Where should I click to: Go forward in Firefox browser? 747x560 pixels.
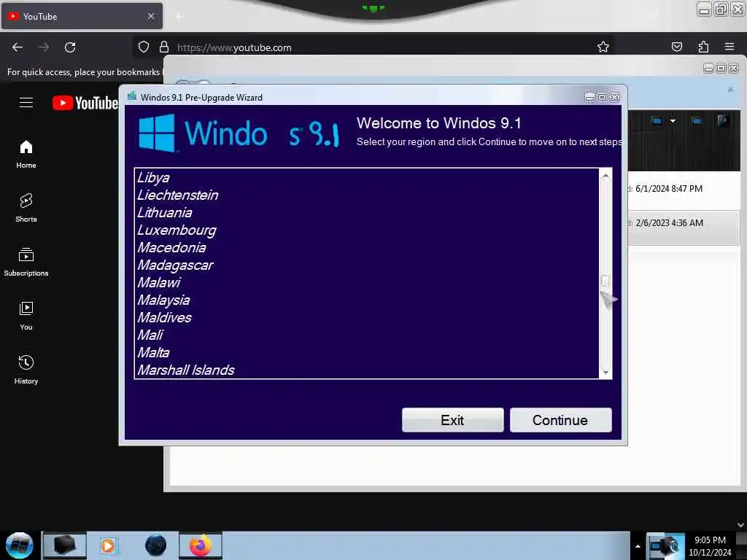(44, 47)
